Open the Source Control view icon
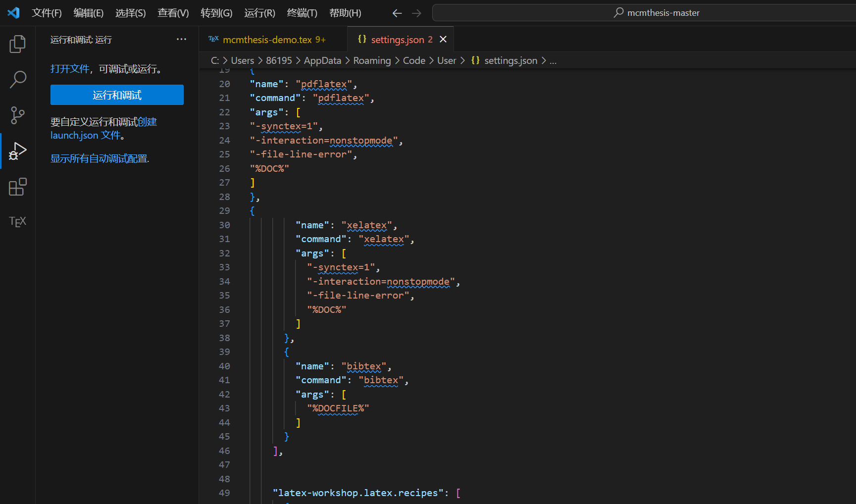 click(x=17, y=115)
